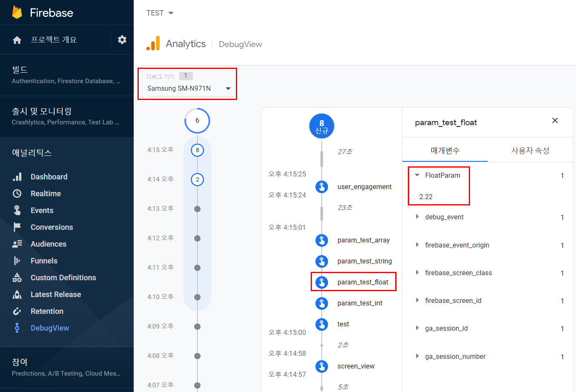This screenshot has width=576, height=392.
Task: Click the 애널리틱스 section header
Action: point(32,153)
